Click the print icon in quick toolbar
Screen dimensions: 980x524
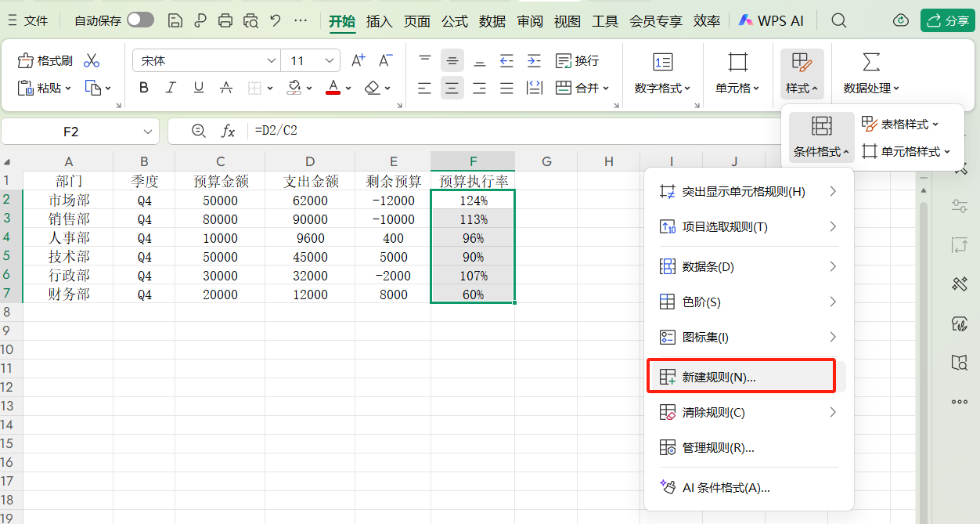point(225,21)
